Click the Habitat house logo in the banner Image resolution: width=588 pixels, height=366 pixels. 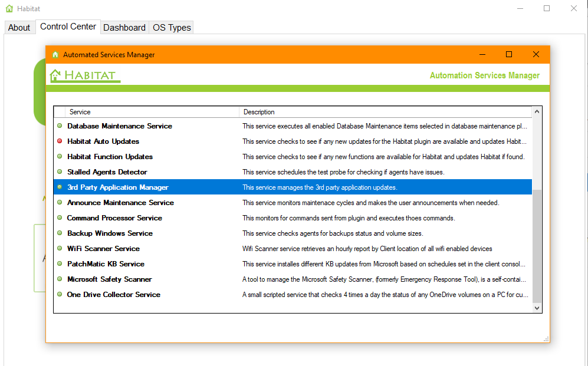point(85,75)
